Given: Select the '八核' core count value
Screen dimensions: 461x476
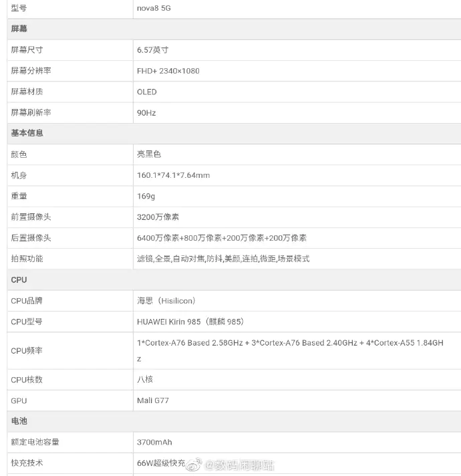Looking at the screenshot, I should (x=145, y=380).
